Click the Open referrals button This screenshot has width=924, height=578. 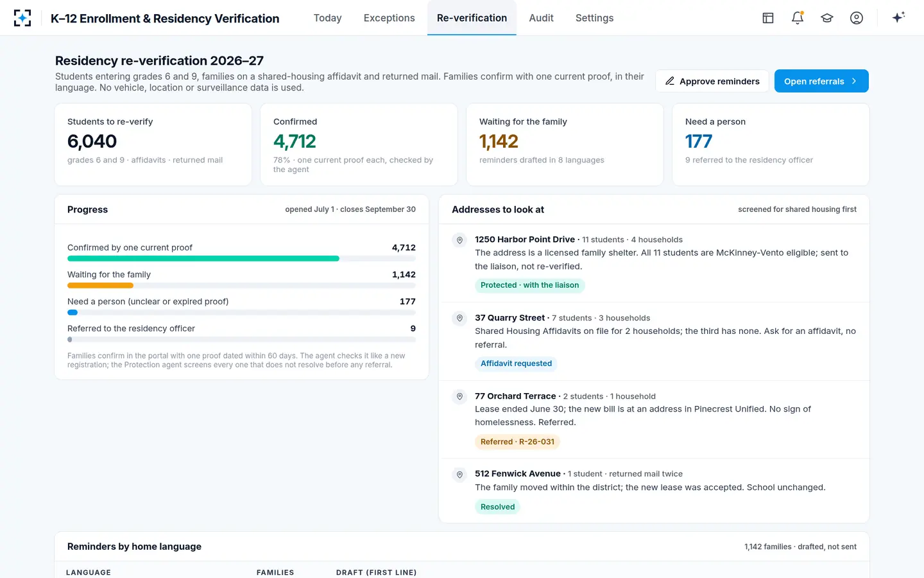coord(821,81)
